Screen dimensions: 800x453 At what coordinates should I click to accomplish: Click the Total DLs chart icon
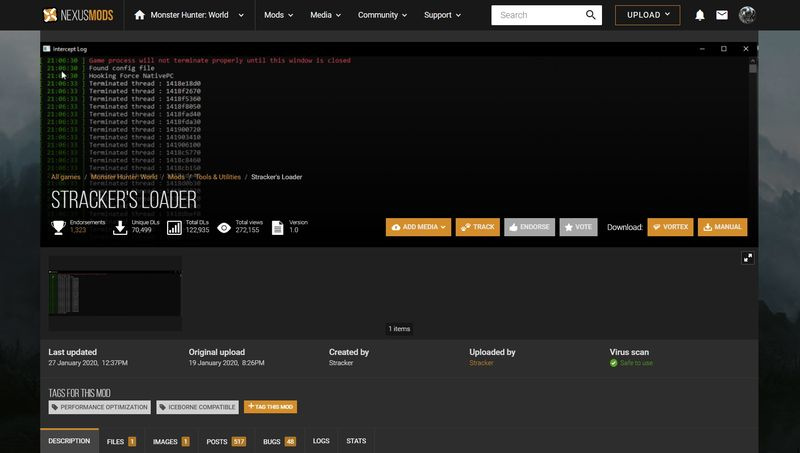pos(174,228)
